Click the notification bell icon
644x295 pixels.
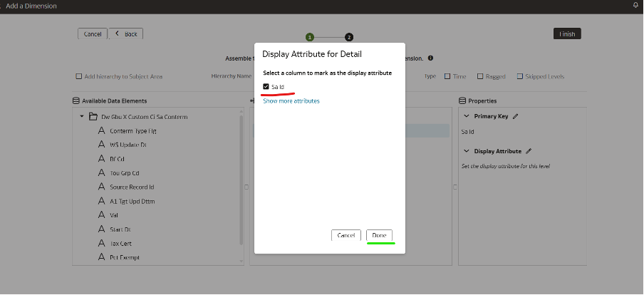(x=635, y=5)
